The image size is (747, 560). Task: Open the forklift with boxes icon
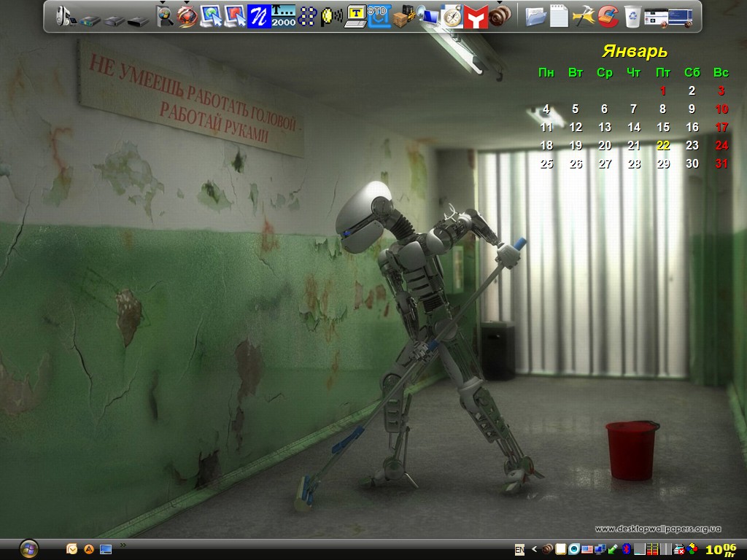(403, 16)
